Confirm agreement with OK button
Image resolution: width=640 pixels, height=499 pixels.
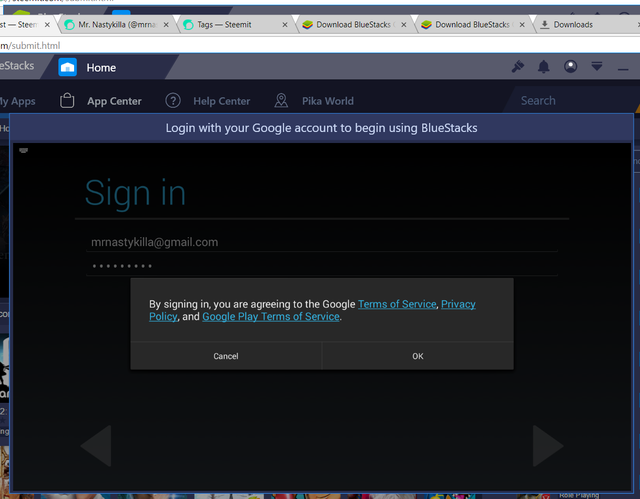tap(418, 356)
